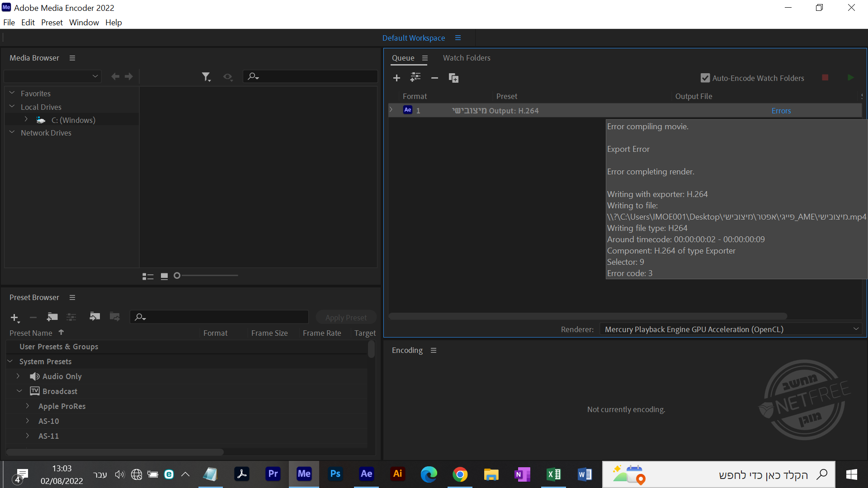Click the Remove minus icon in Queue
Screen dimensions: 868x488
point(434,78)
